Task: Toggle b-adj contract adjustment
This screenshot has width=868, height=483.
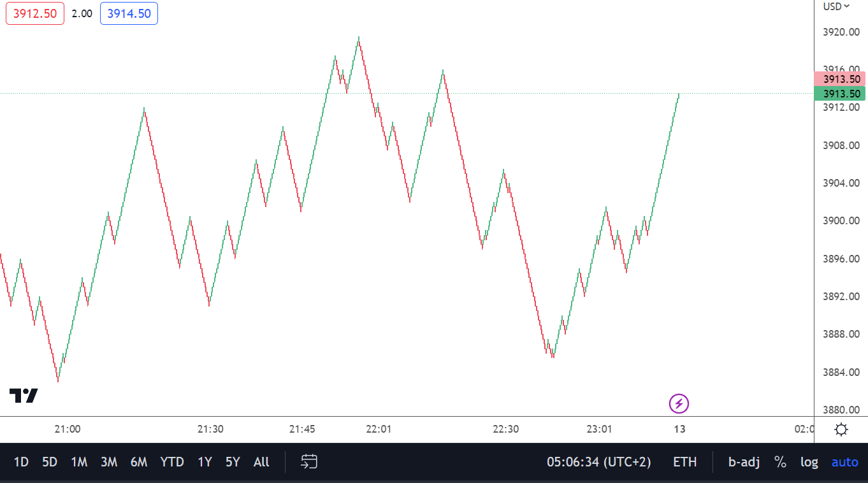Action: coord(744,462)
